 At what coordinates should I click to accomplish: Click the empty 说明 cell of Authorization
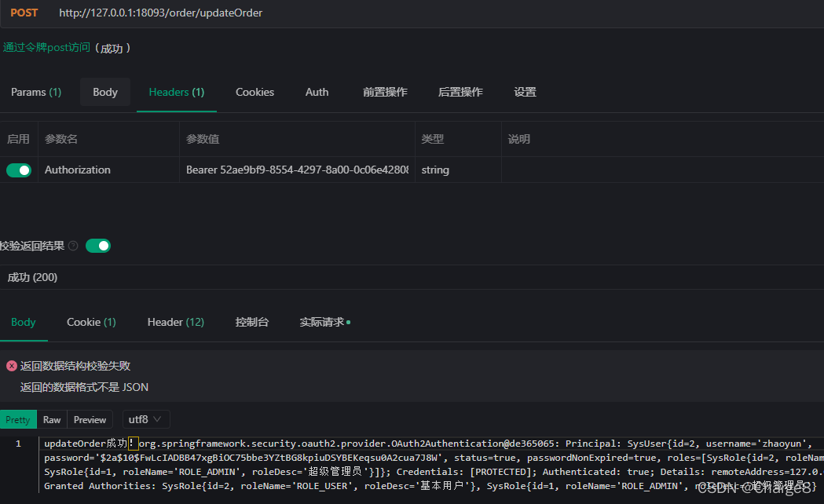click(x=663, y=170)
